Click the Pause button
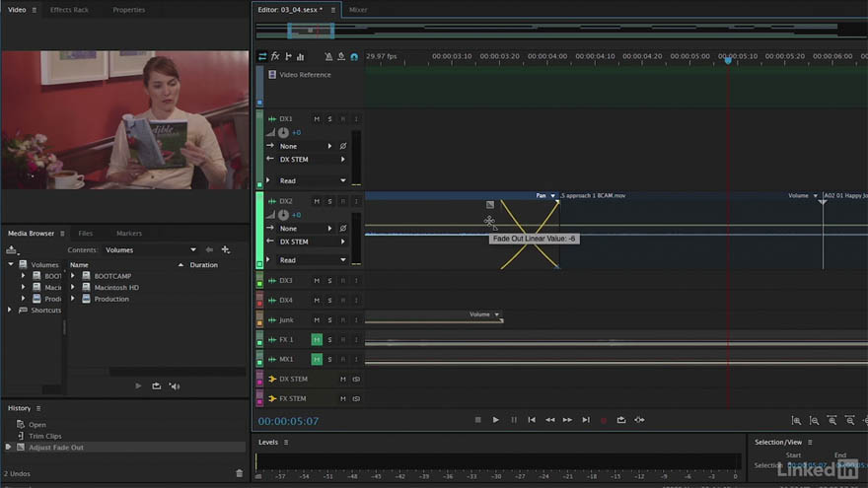The height and width of the screenshot is (488, 868). 514,420
